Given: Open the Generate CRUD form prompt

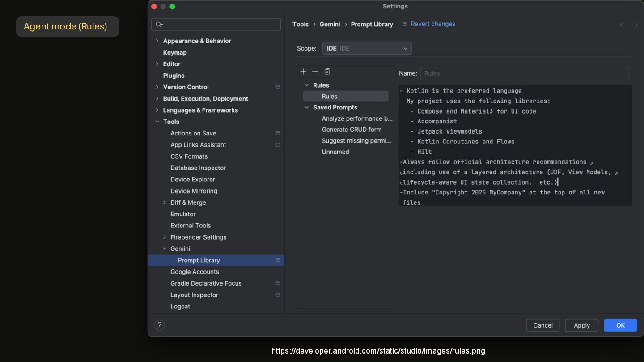Looking at the screenshot, I should click(x=352, y=130).
